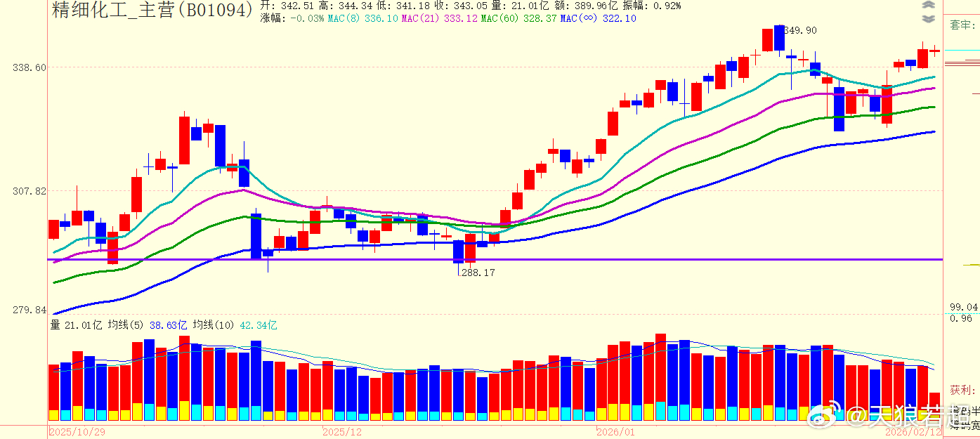Click the 涨幅: -0.03% value
The image size is (980, 439).
coord(292,18)
